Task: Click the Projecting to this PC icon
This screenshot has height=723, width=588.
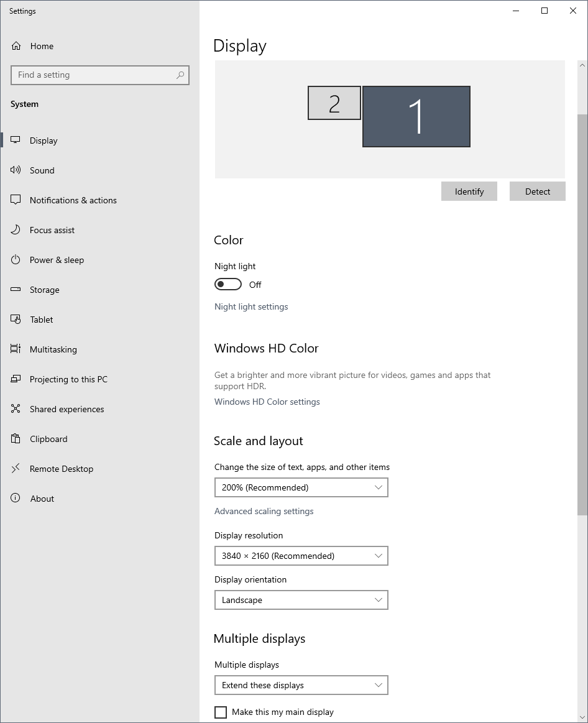Action: pos(16,379)
